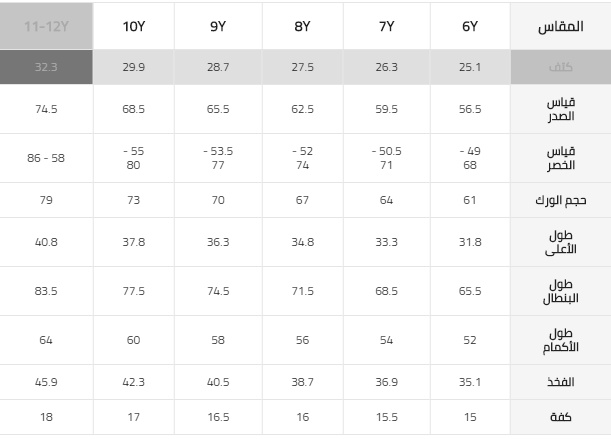The height and width of the screenshot is (439, 611).
Task: Click the المقاس header cell
Action: 561,26
